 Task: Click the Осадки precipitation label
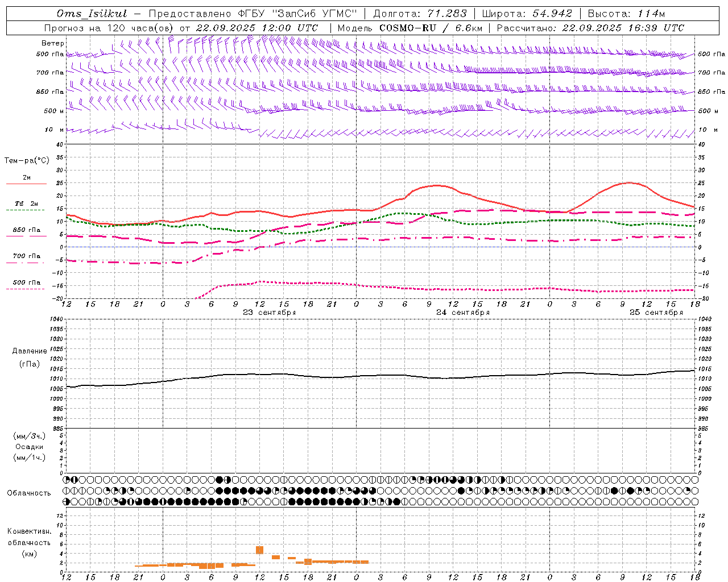point(30,447)
